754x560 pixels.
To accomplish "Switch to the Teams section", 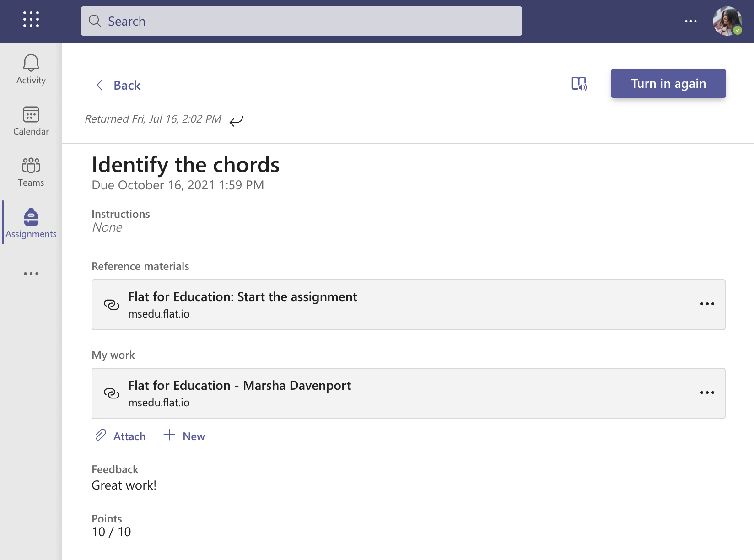I will (30, 172).
